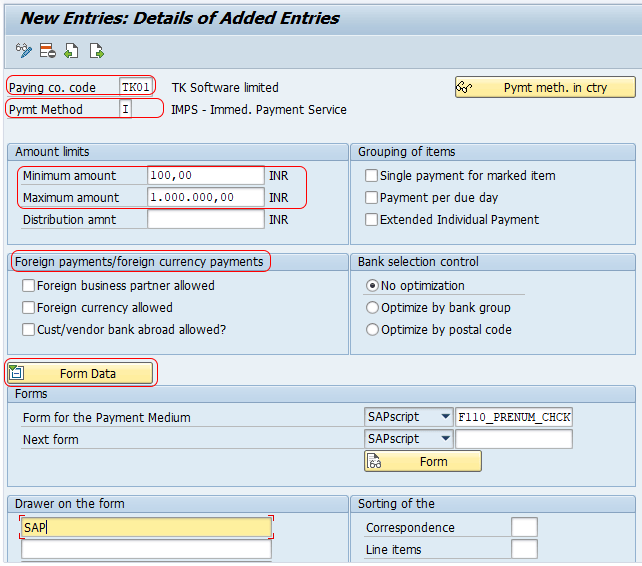
Task: Click the Form Data button
Action: (x=80, y=373)
